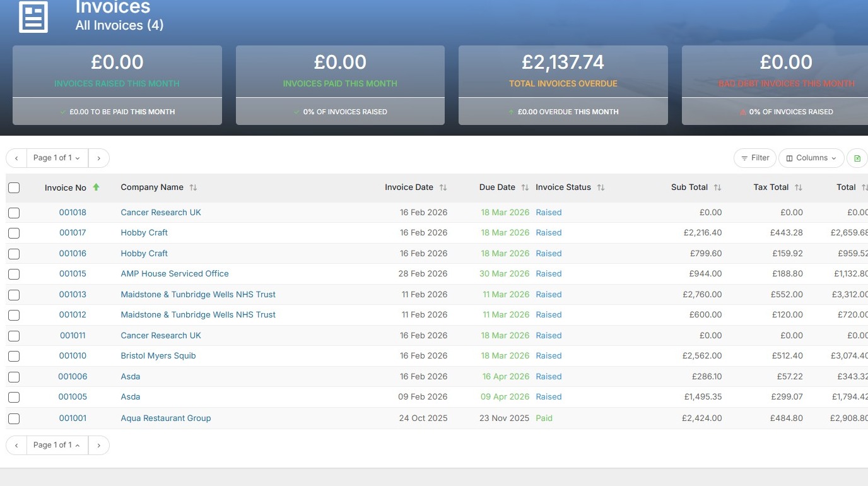Screen dimensions: 868x486
Task: Go to next page above the table
Action: pos(98,158)
